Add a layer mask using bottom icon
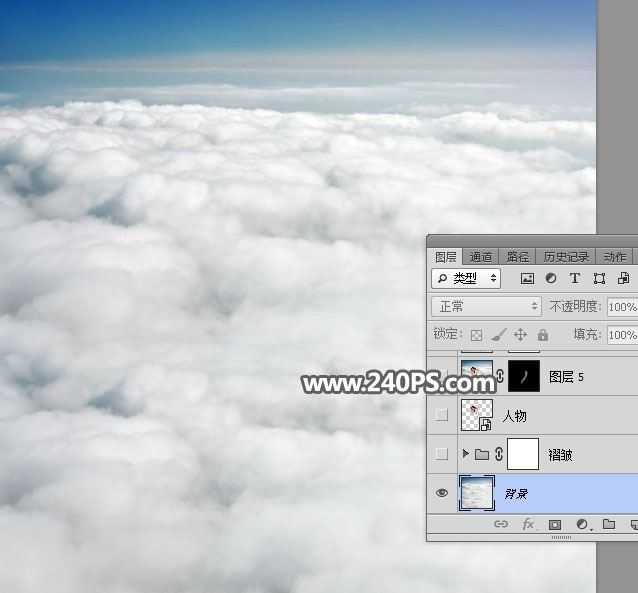The height and width of the screenshot is (593, 638). [554, 525]
